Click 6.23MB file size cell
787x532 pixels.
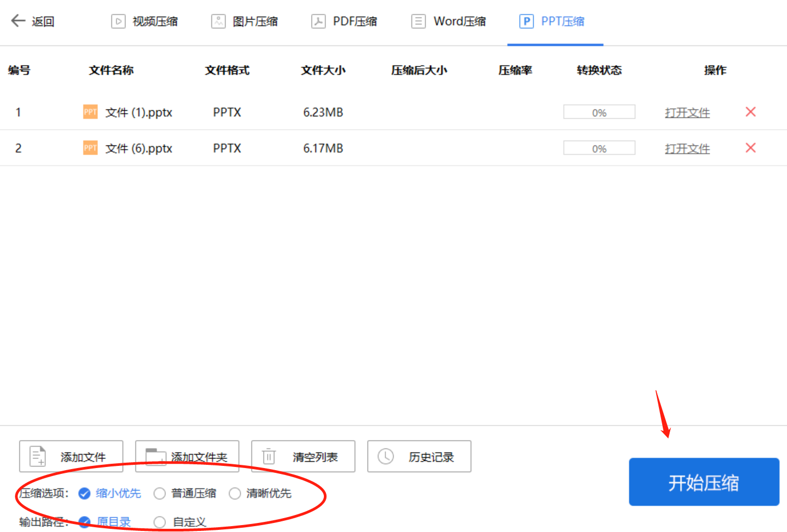[x=323, y=112]
